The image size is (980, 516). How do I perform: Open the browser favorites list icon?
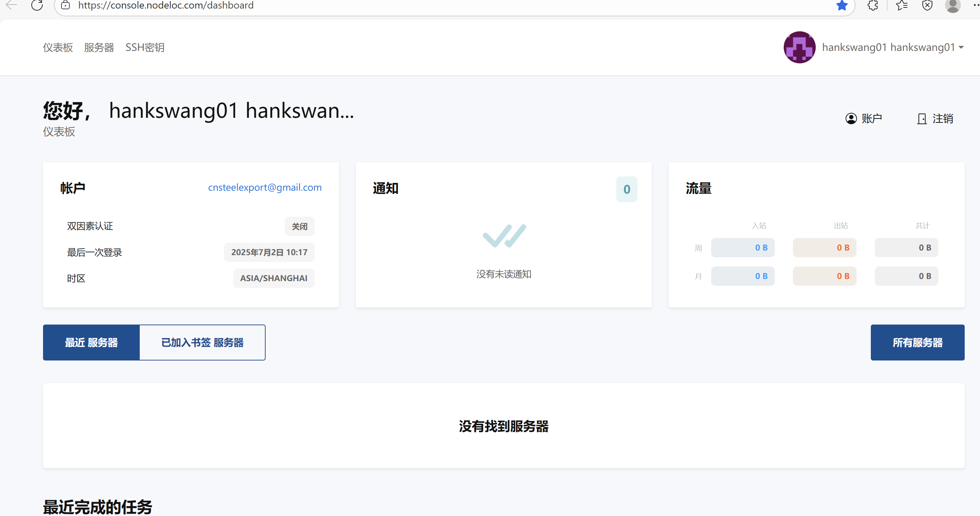(x=902, y=5)
